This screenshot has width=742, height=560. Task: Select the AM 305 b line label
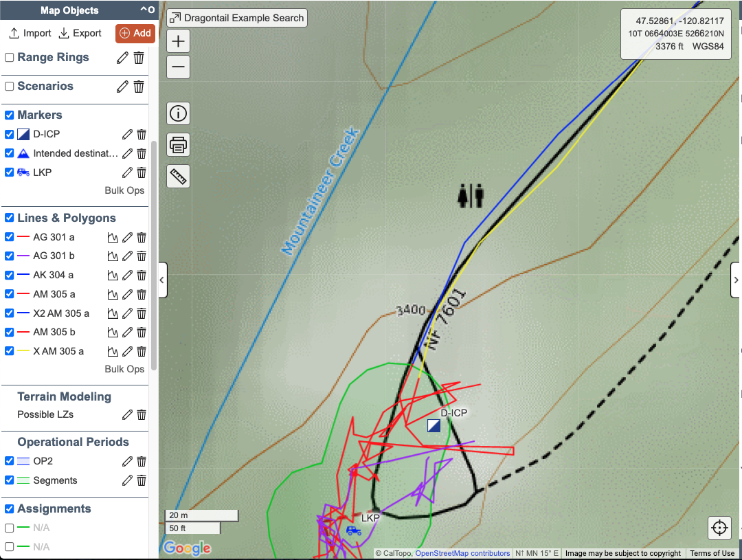54,333
